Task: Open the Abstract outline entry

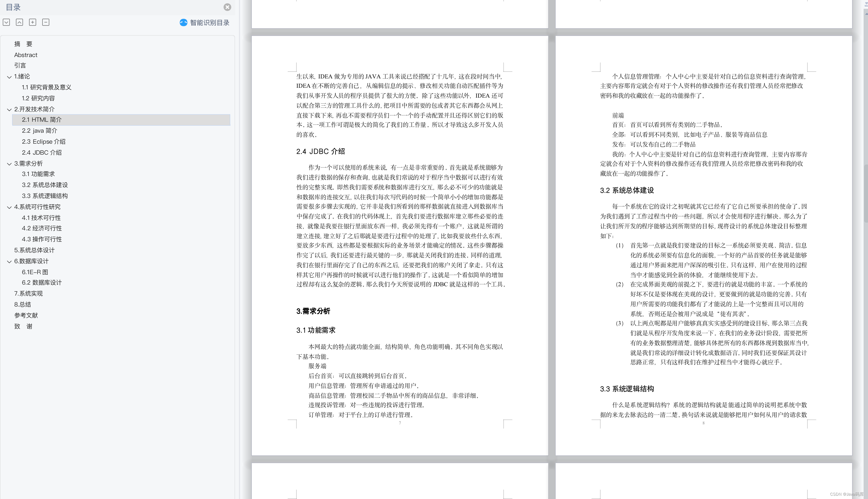Action: [x=26, y=55]
